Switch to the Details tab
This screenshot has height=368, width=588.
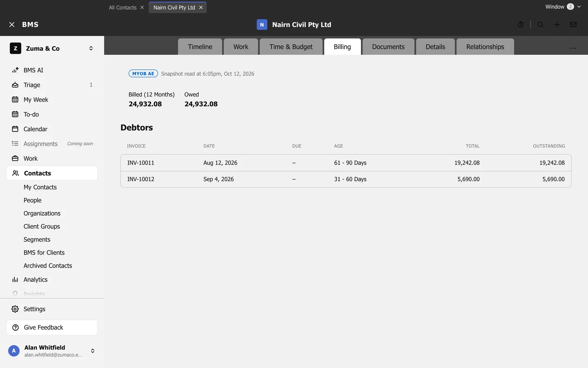[435, 47]
